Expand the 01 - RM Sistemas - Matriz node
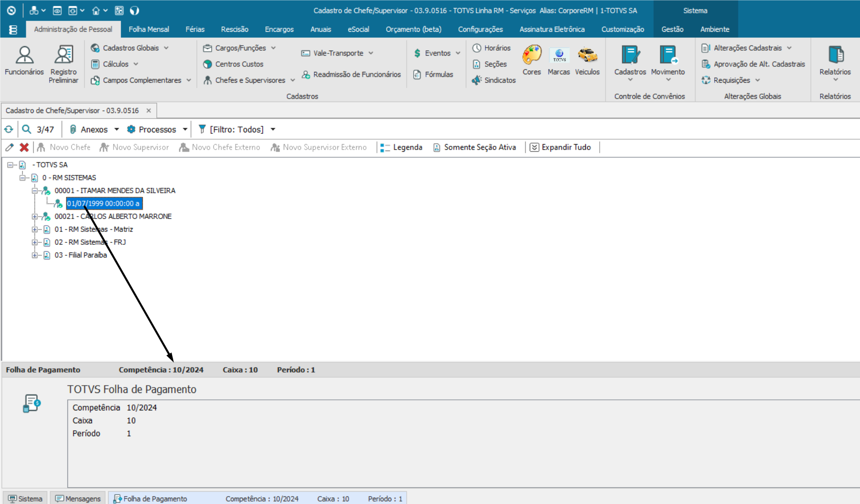 tap(35, 229)
